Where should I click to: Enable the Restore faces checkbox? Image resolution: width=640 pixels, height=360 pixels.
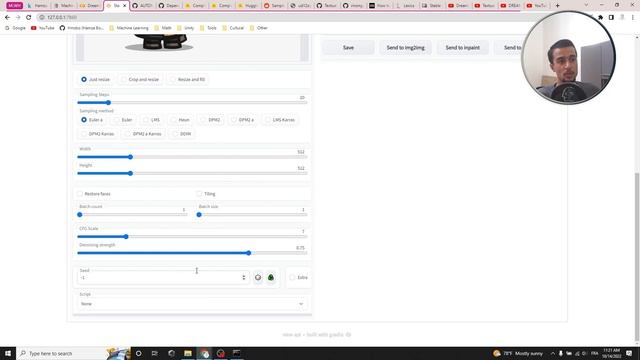[80, 193]
